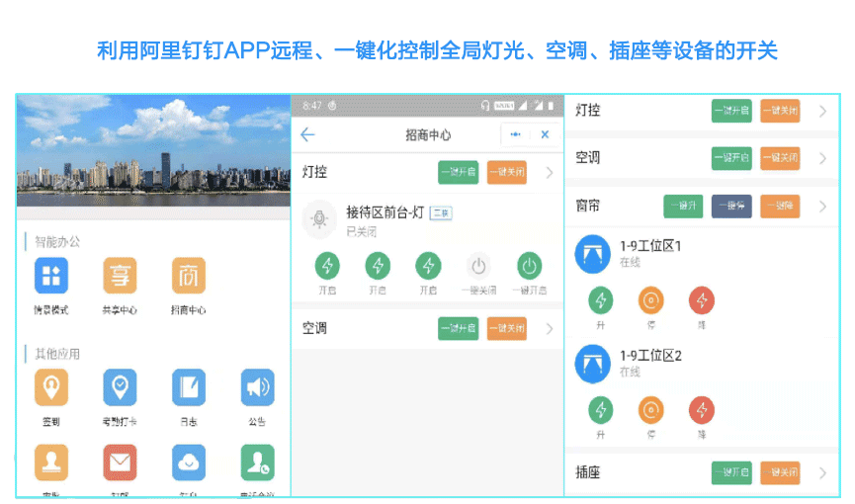This screenshot has width=855, height=504.
Task: Expand the 插座 row chevron
Action: coord(822,473)
